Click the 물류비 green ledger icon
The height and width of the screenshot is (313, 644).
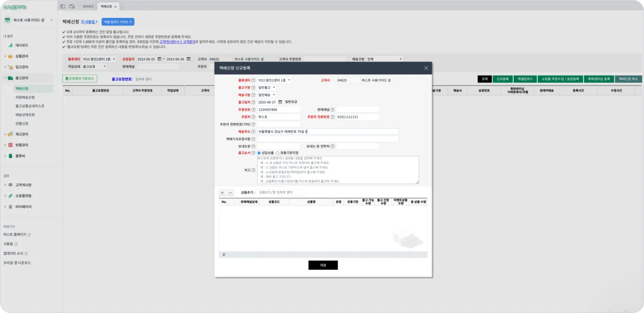point(10,156)
